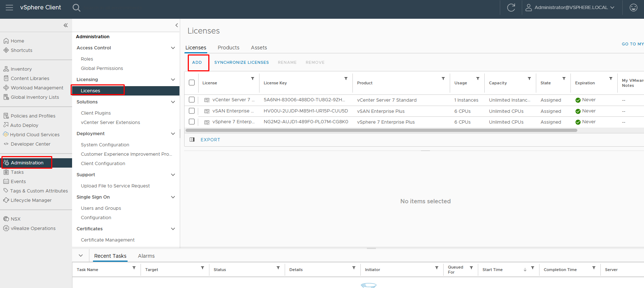This screenshot has height=288, width=644.
Task: Collapse the left sidebar with double chevron
Action: 66,25
